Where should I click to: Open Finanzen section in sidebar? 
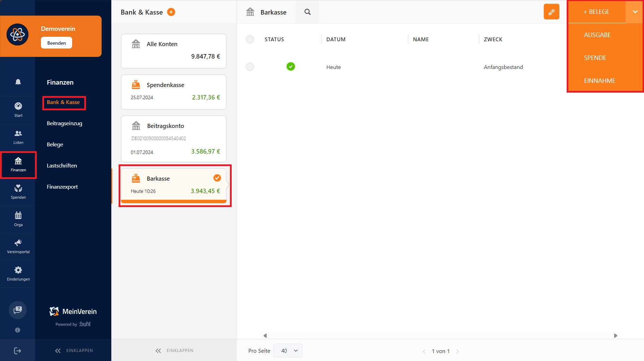[x=18, y=165]
